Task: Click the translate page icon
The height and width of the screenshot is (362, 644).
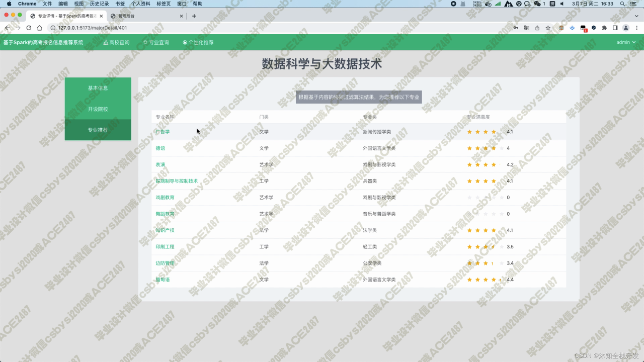Action: pyautogui.click(x=527, y=28)
